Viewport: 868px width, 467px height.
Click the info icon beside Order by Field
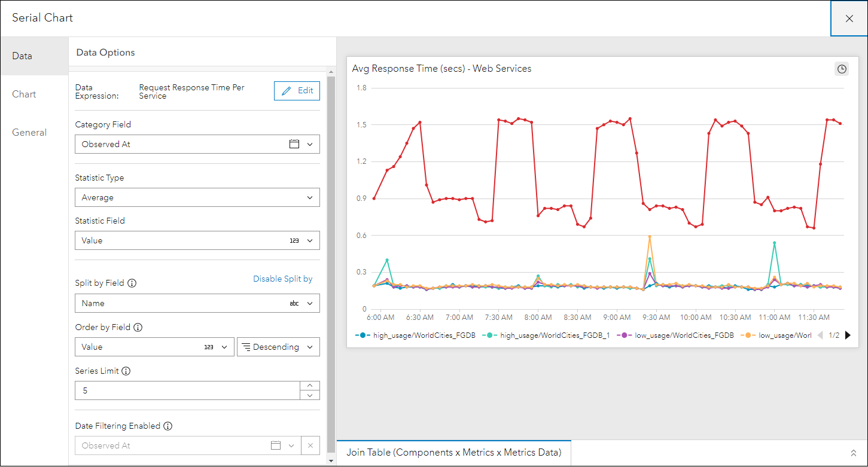click(138, 328)
